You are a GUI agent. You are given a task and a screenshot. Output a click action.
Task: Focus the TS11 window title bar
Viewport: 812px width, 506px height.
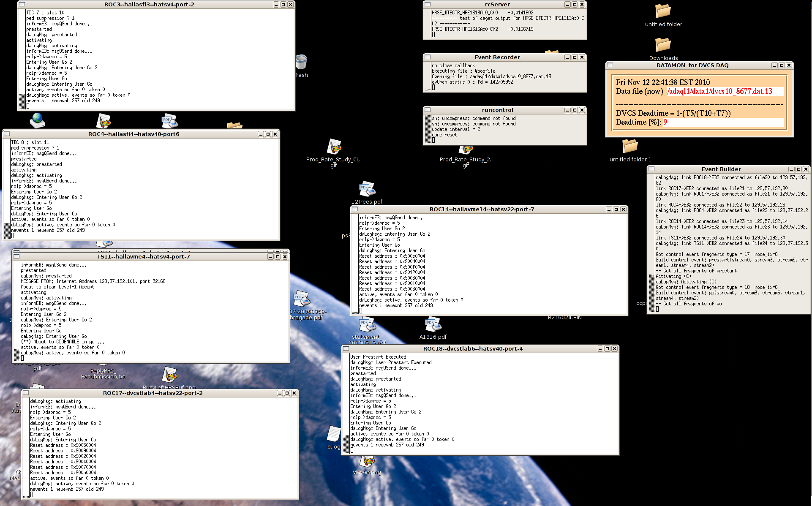(143, 256)
